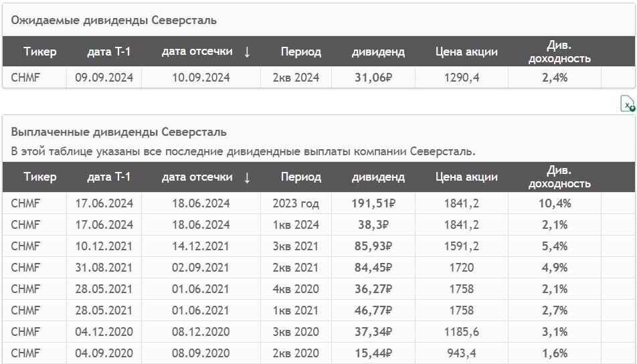Sort expected dividends table by Тикер header
Viewport: 637px width, 364px height.
point(40,52)
